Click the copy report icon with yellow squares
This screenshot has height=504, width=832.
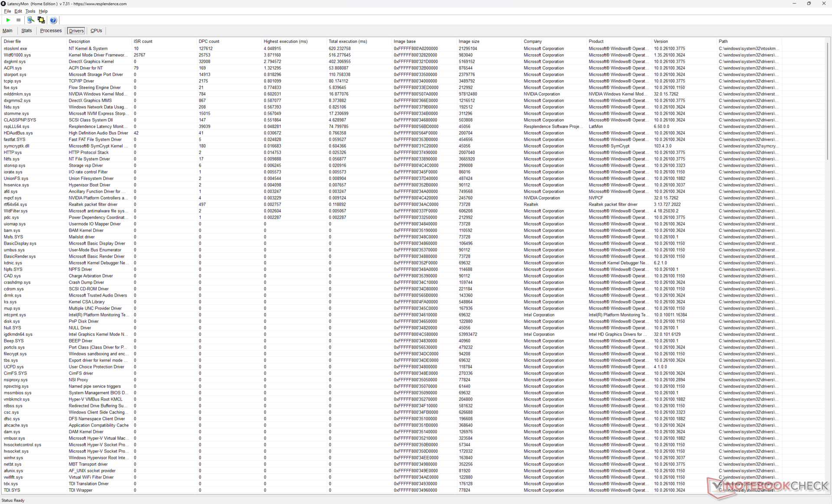coord(41,20)
